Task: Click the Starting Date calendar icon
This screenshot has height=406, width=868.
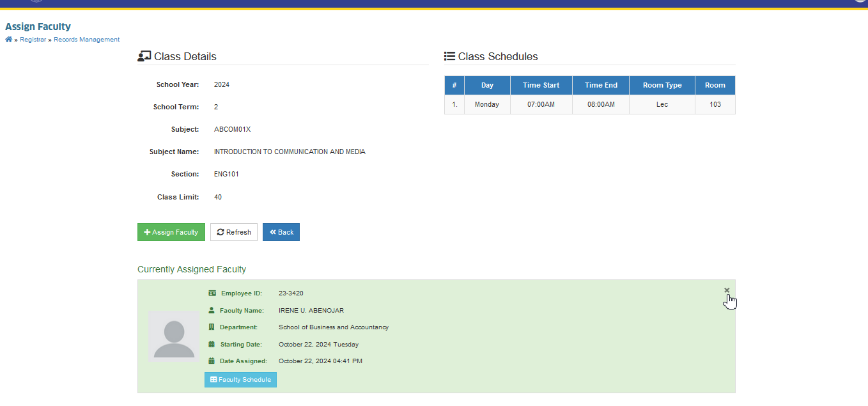Action: [212, 344]
